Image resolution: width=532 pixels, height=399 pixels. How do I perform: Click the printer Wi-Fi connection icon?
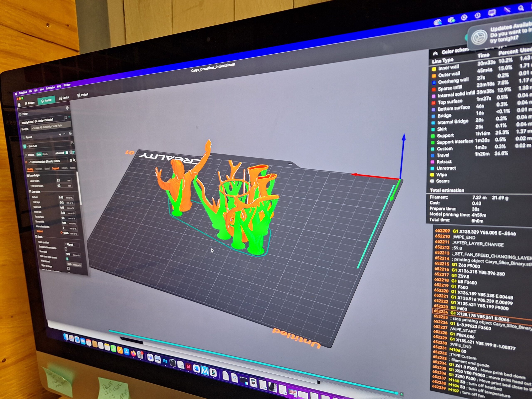pyautogui.click(x=69, y=117)
